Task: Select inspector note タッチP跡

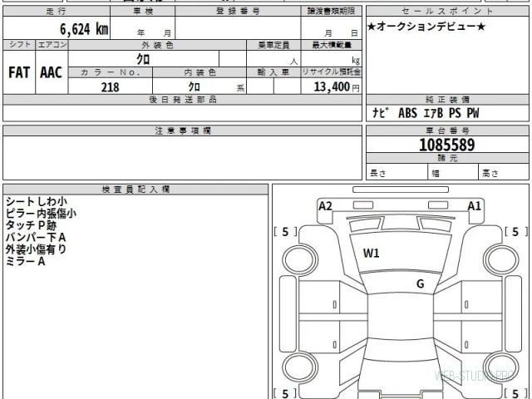Action: click(31, 225)
